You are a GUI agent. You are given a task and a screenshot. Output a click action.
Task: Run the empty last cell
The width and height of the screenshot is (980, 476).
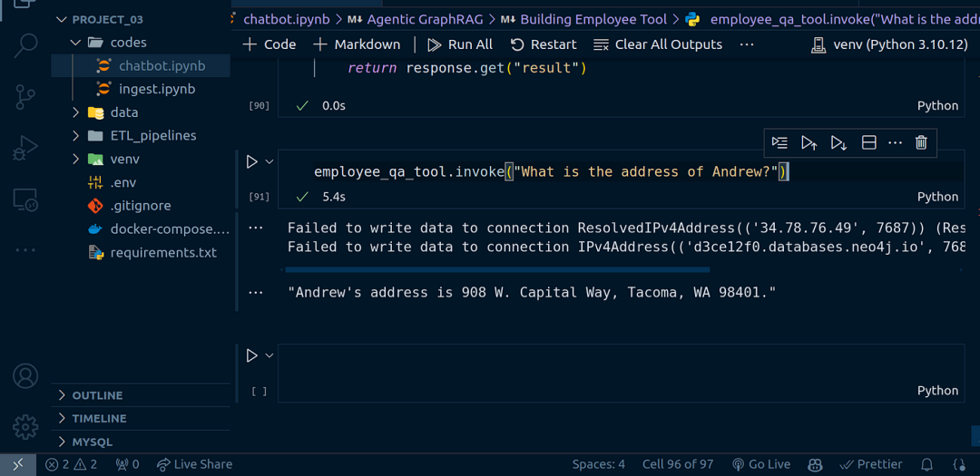pyautogui.click(x=252, y=355)
